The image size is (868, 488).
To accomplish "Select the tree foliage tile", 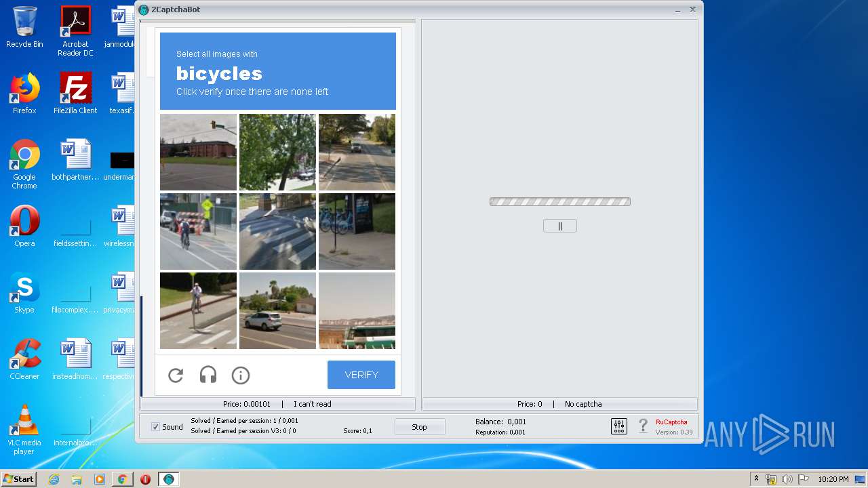I will click(x=277, y=152).
